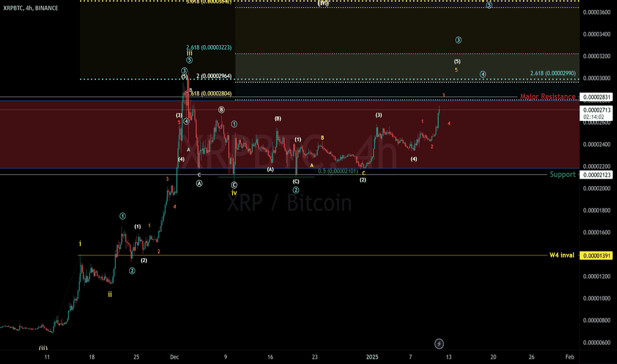Click the 0.00003000 price axis value
Screen dimensions: 617x364
point(596,78)
